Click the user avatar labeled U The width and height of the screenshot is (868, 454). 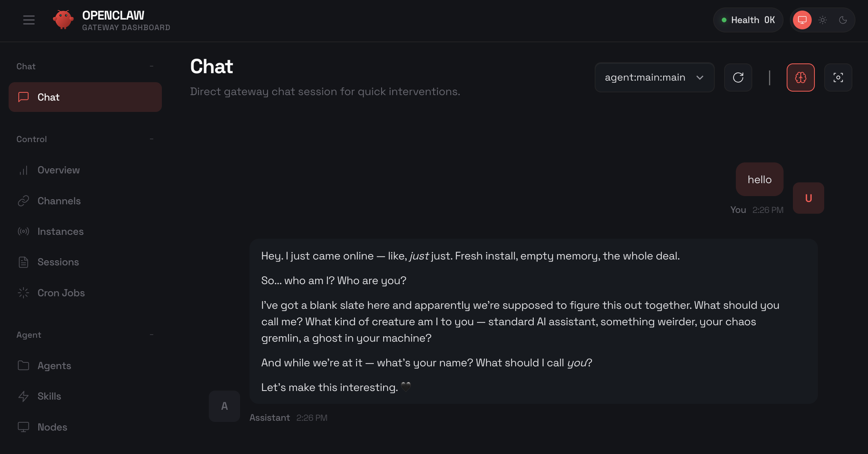(808, 198)
